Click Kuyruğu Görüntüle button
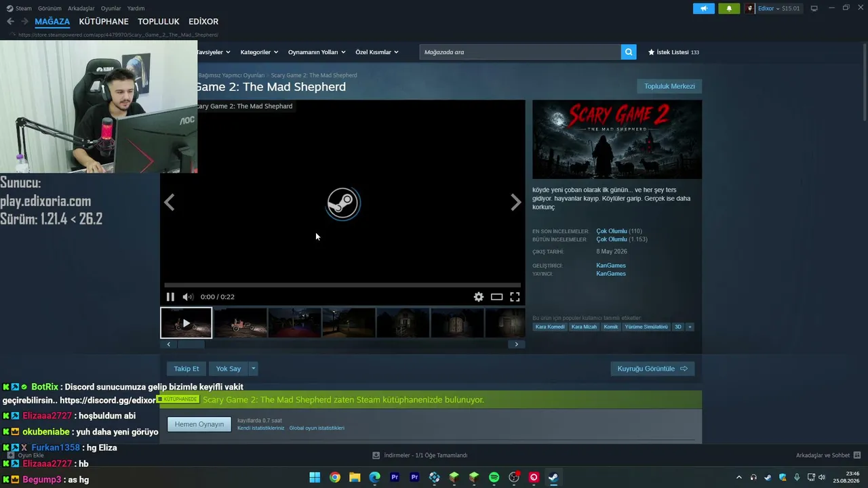The height and width of the screenshot is (488, 868). [652, 369]
